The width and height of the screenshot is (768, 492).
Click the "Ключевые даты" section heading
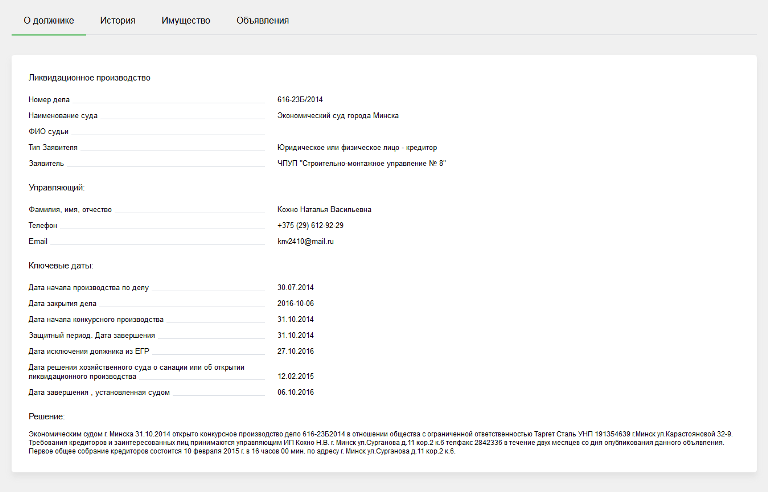tap(61, 266)
